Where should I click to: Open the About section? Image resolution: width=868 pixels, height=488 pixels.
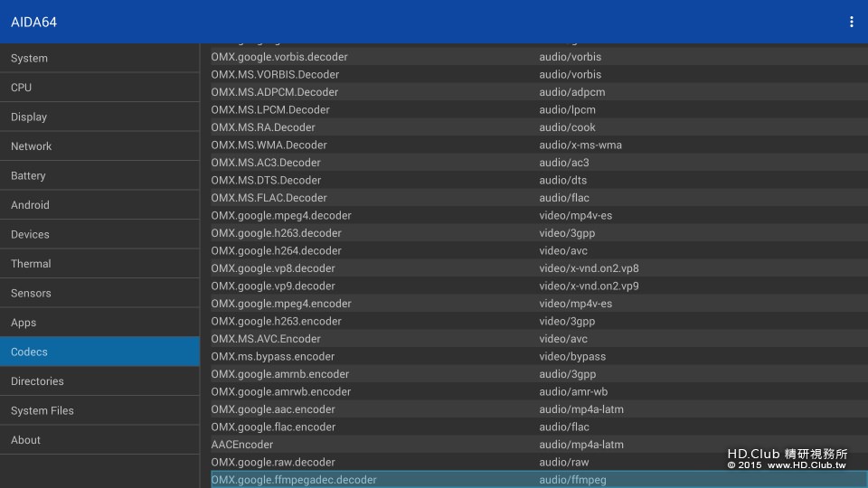pos(99,439)
